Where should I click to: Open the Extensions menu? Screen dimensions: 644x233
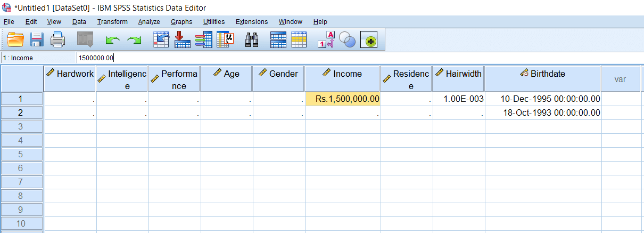252,22
